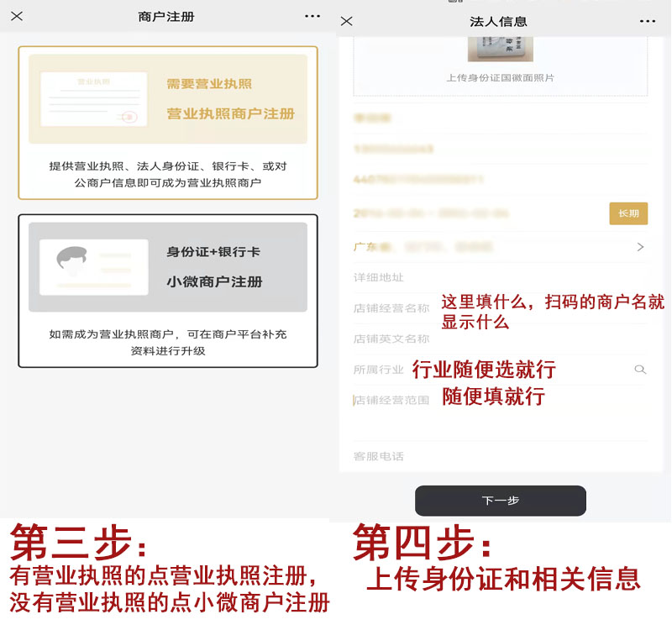The width and height of the screenshot is (672, 630).
Task: Click the 需要营业执照 heading text
Action: (x=209, y=83)
